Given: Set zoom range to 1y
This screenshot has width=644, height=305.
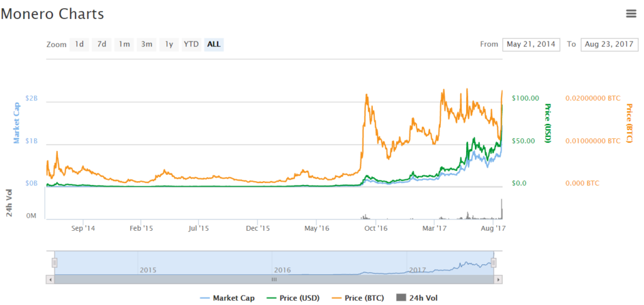Looking at the screenshot, I should click(169, 44).
